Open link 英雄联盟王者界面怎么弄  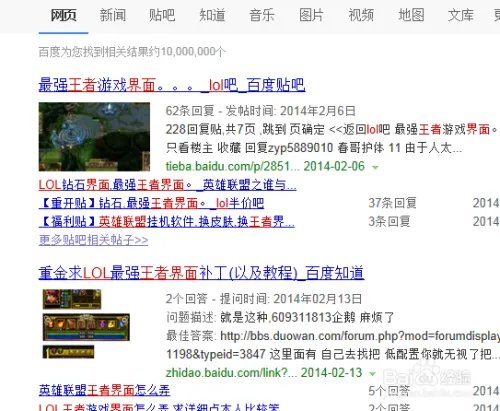(104, 390)
